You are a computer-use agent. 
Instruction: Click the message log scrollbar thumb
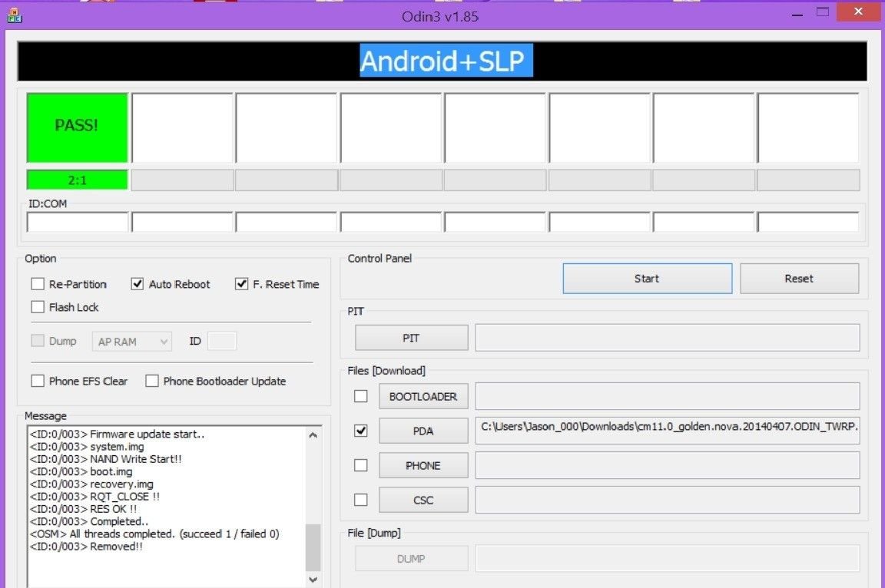(x=313, y=547)
